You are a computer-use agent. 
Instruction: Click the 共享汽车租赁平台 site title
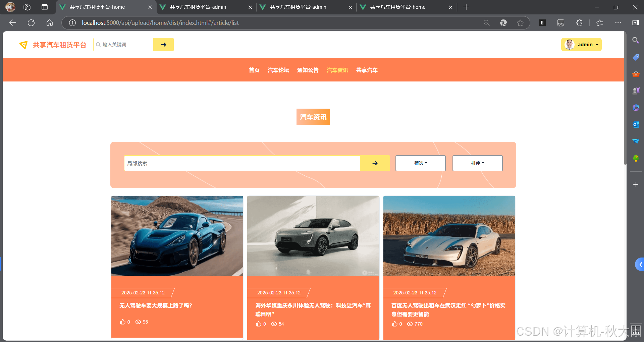[60, 45]
